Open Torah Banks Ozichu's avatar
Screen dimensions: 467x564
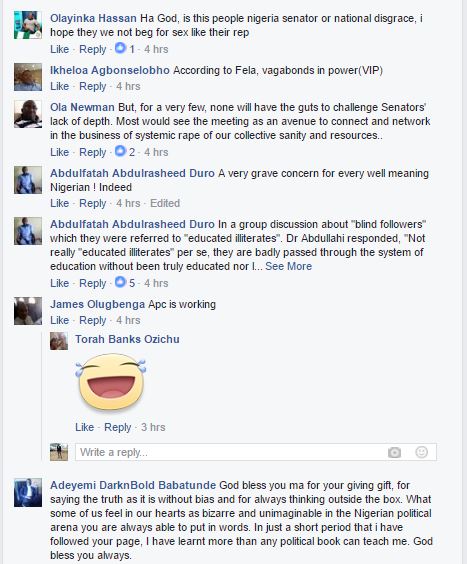59,341
